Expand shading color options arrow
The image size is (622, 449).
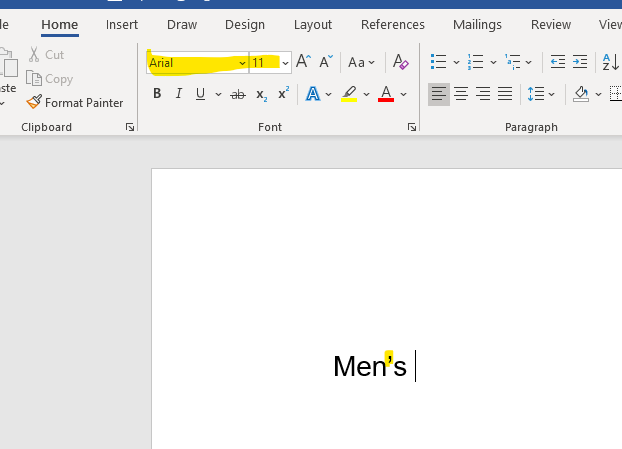[598, 94]
